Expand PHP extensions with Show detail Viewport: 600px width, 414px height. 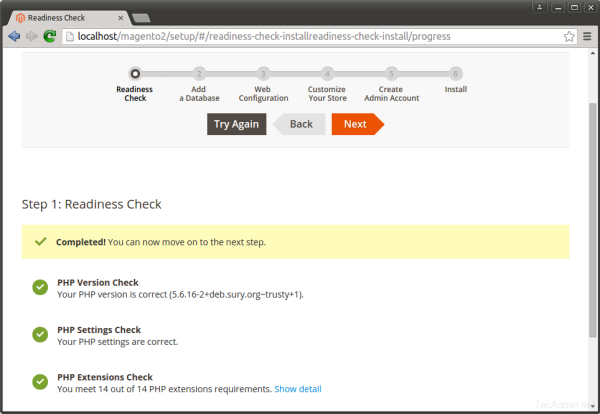(x=298, y=389)
